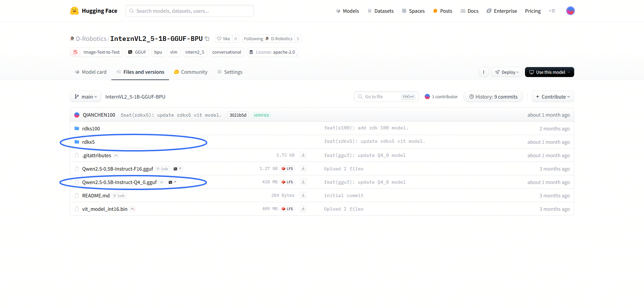Switch to the Model card tab
This screenshot has width=644, height=308.
(x=91, y=72)
